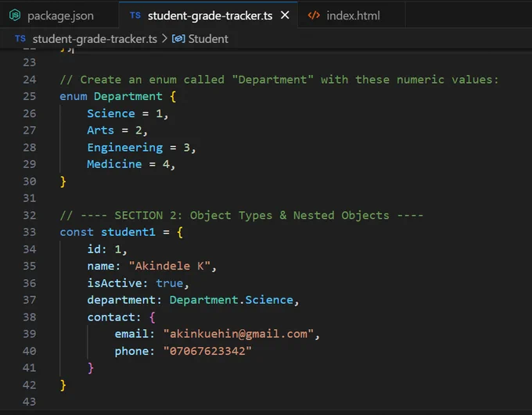
Task: Click the closing brace on line 42
Action: click(63, 385)
